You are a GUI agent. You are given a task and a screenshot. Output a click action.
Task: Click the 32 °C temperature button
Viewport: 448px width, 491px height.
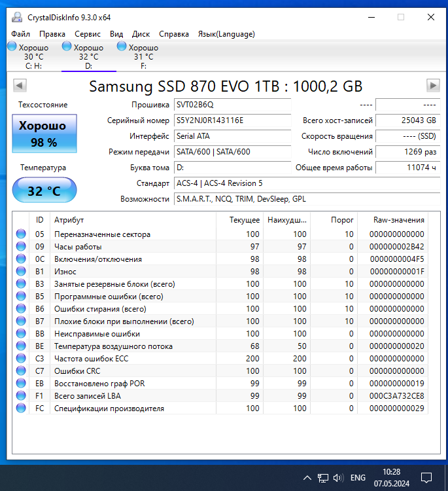44,191
